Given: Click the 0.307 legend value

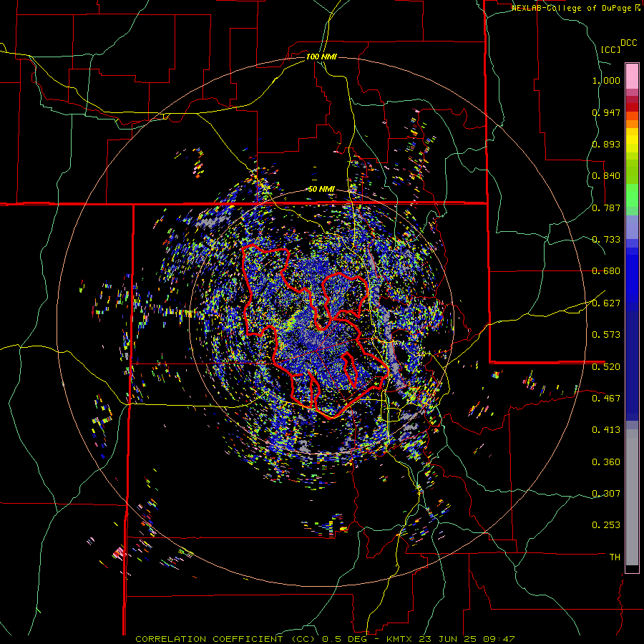Looking at the screenshot, I should pyautogui.click(x=606, y=494).
